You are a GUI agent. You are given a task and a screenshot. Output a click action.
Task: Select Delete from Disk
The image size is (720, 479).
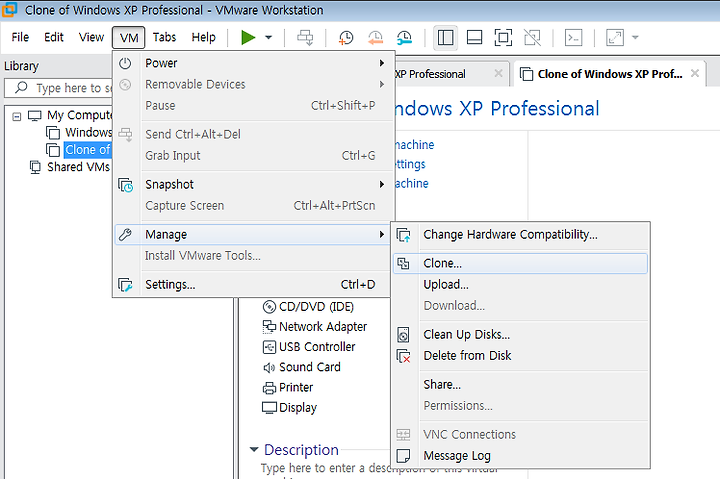point(520,355)
